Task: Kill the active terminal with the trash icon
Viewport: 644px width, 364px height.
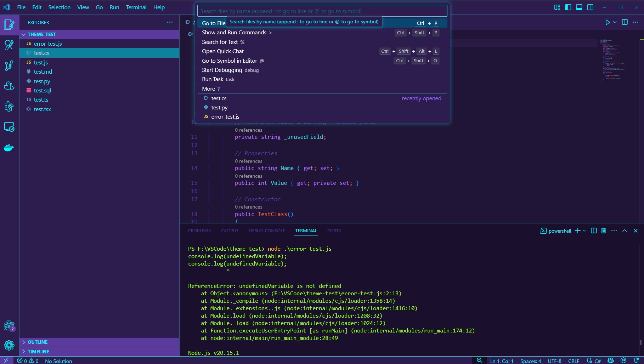Action: pos(604,231)
